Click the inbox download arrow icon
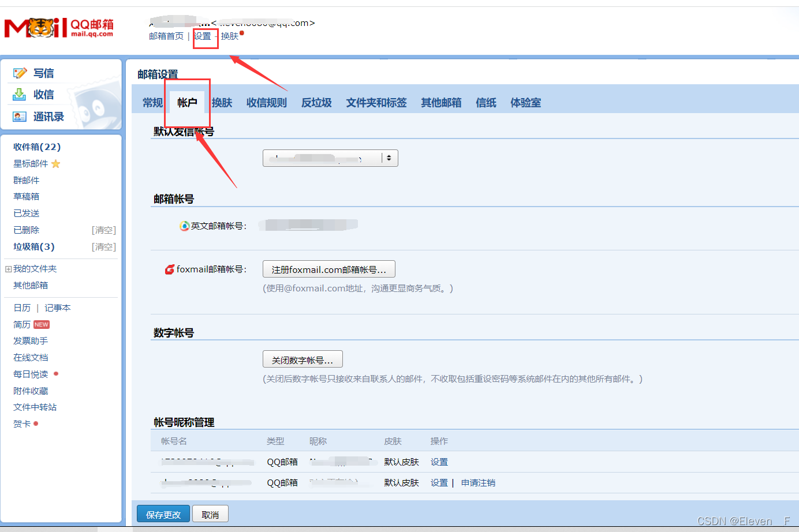Image resolution: width=799 pixels, height=532 pixels. 20,94
